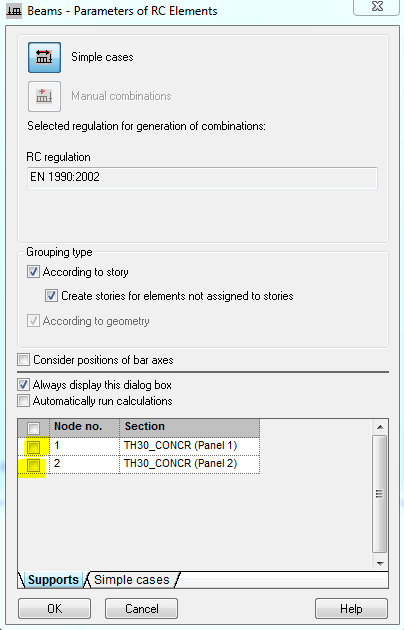Check the support box for node 2
404x630 pixels.
[33, 465]
